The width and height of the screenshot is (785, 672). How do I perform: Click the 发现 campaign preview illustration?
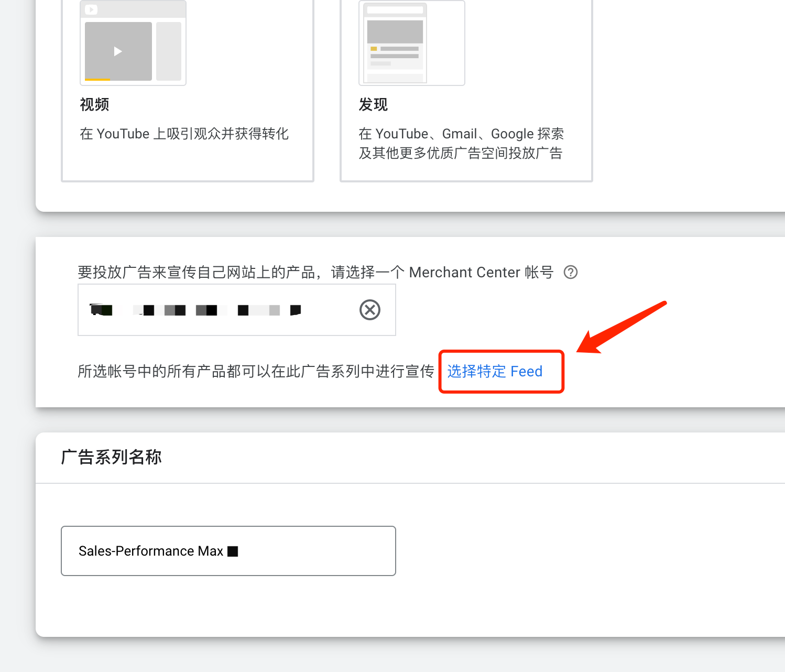tap(412, 42)
